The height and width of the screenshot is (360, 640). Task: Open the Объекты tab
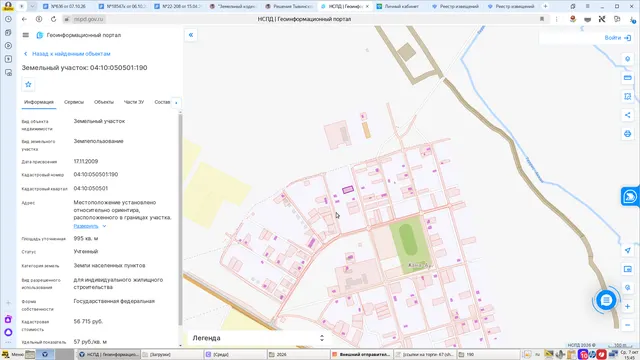pyautogui.click(x=104, y=102)
